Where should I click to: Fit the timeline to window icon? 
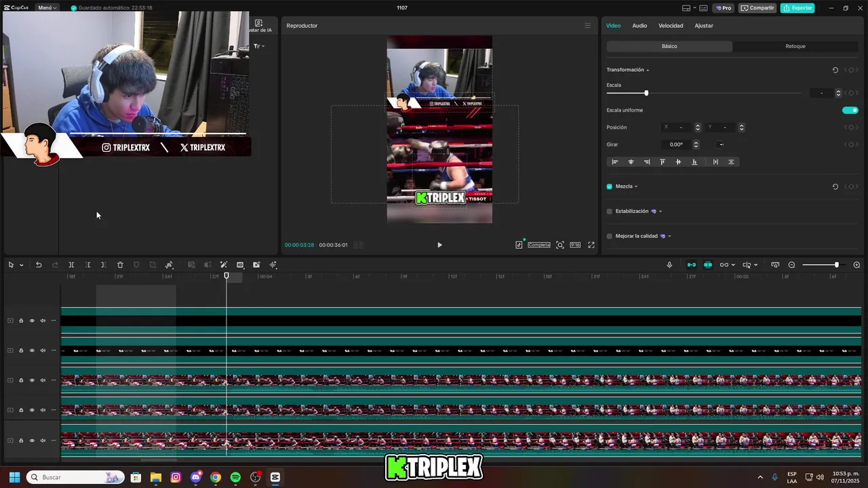(775, 265)
